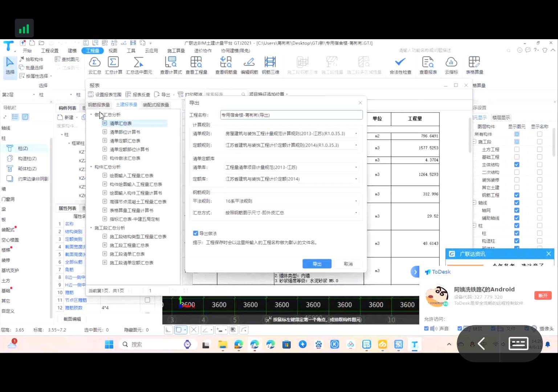This screenshot has height=392, width=558.
Task: Run 汇总计算 summary calculation
Action: coord(113,65)
